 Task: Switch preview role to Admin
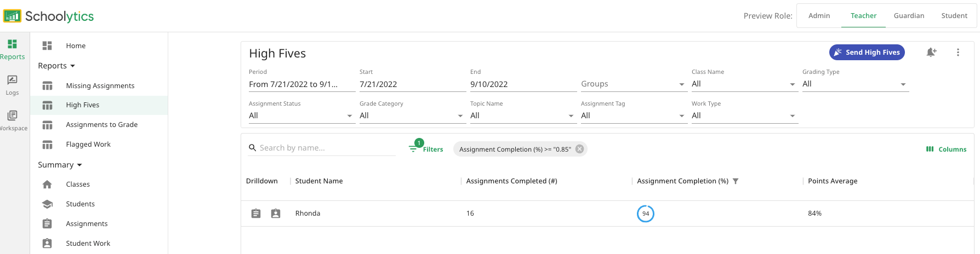819,16
